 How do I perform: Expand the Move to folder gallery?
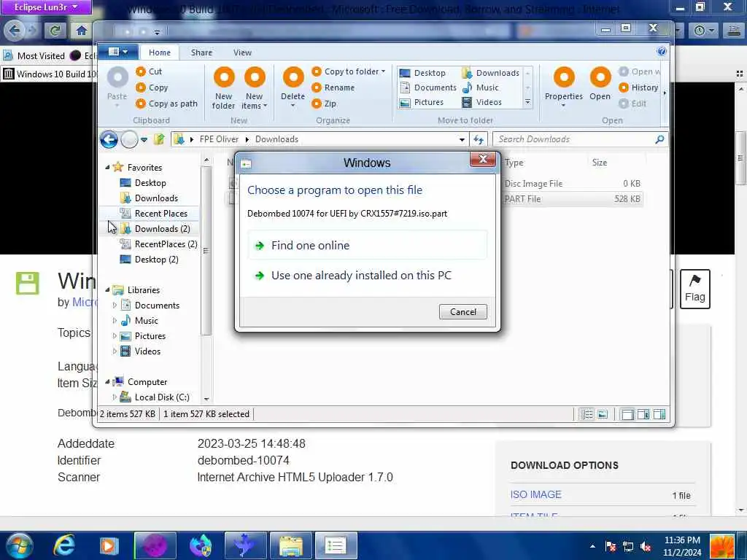(x=527, y=102)
